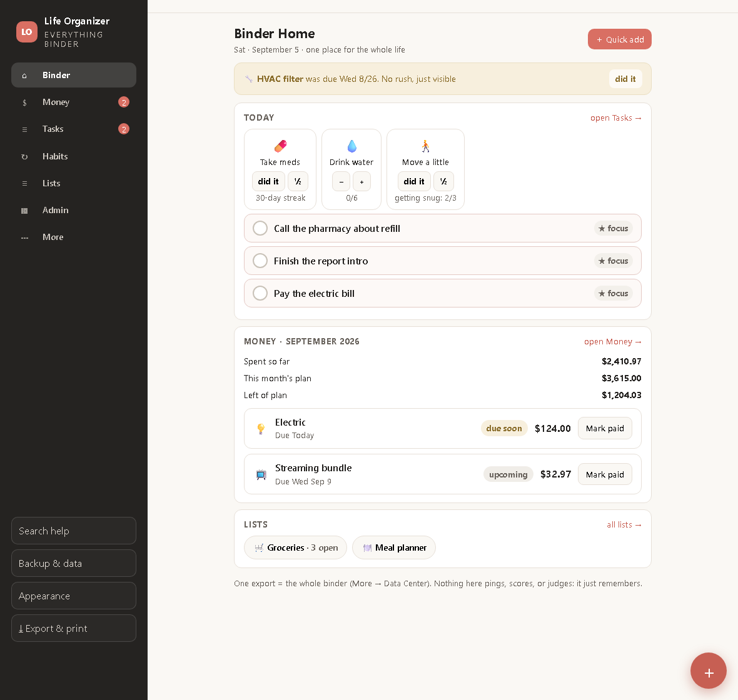
Task: Click the Search help field
Action: coord(74,531)
